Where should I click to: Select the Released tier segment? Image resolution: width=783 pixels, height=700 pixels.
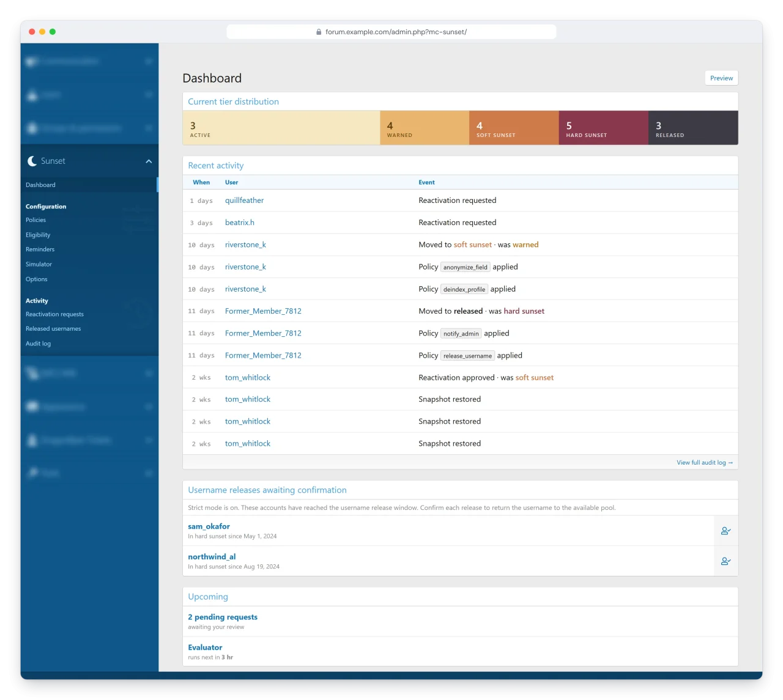[x=693, y=128]
